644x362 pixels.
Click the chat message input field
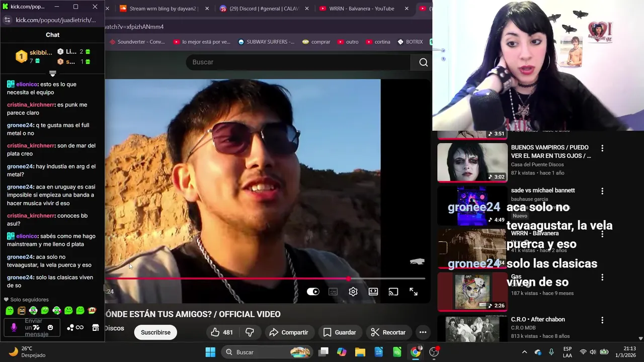[x=32, y=327]
